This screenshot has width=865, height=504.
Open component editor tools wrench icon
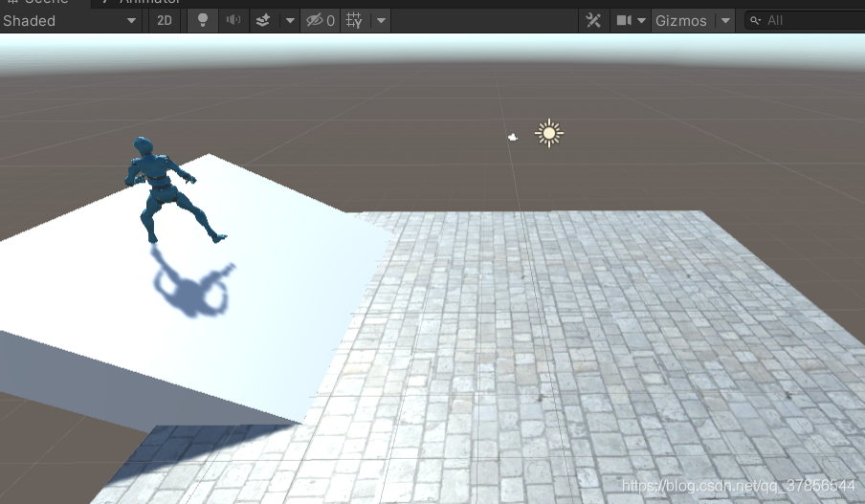(593, 21)
